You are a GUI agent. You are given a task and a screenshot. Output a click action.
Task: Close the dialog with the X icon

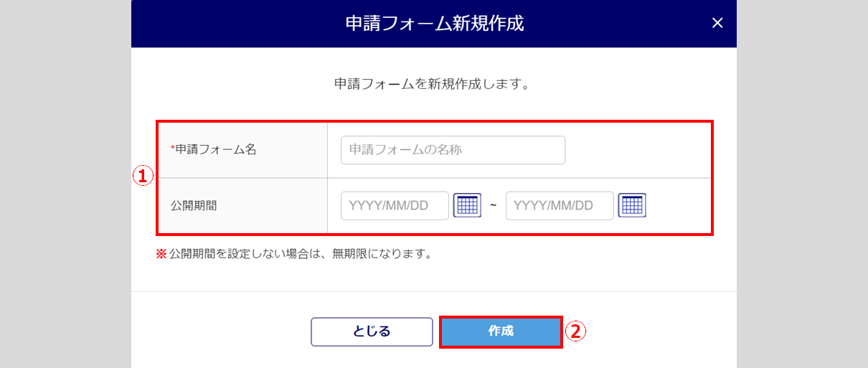717,23
